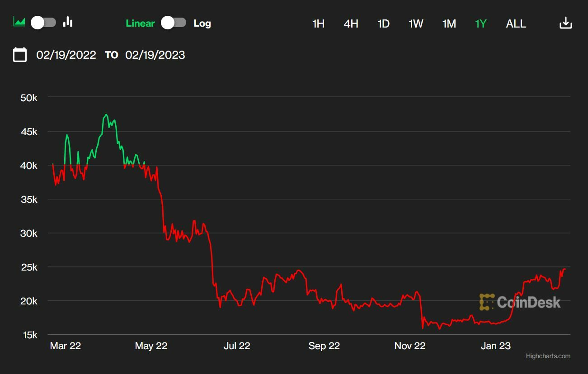Viewport: 588px width, 374px height.
Task: Click the May 22 x-axis label
Action: click(151, 346)
